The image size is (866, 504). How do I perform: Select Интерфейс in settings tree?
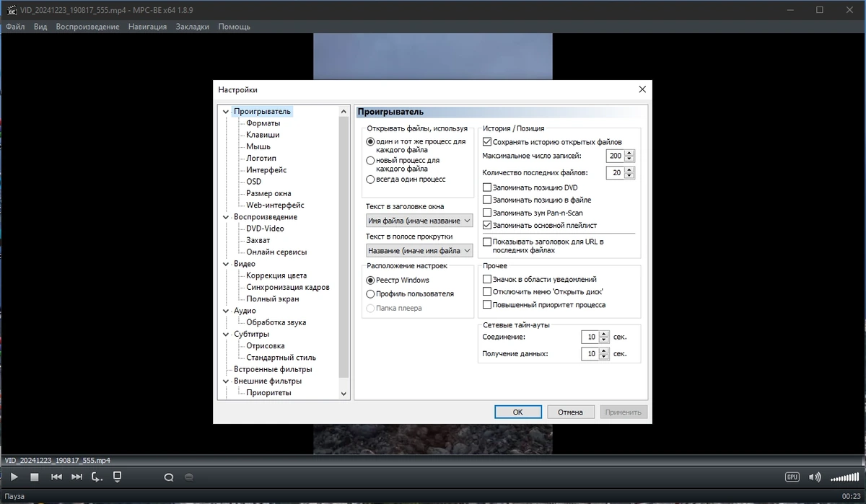(266, 170)
